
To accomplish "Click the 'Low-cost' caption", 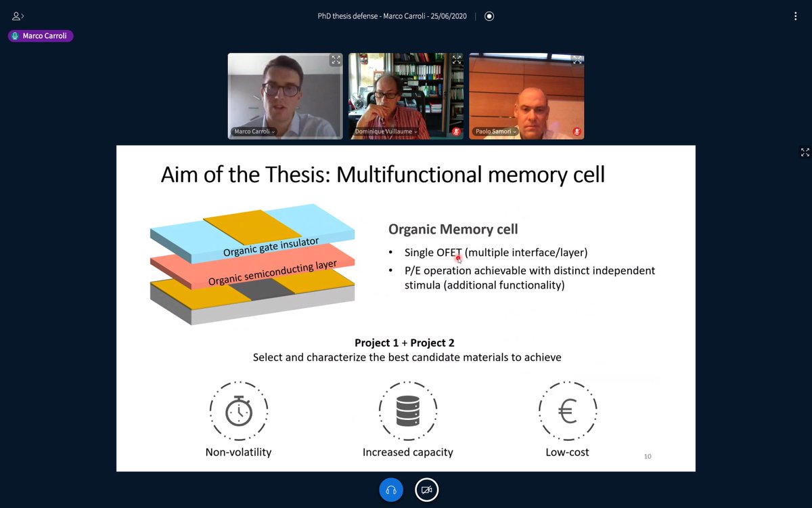I will click(x=567, y=452).
